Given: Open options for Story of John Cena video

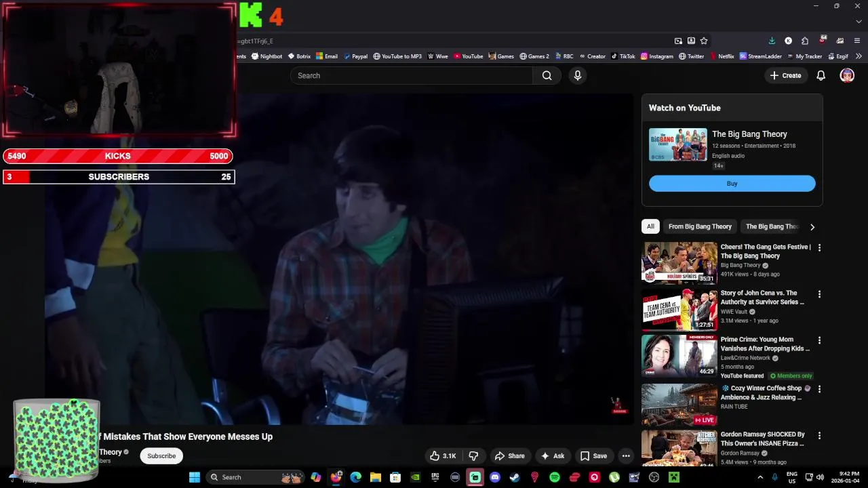Looking at the screenshot, I should point(819,294).
